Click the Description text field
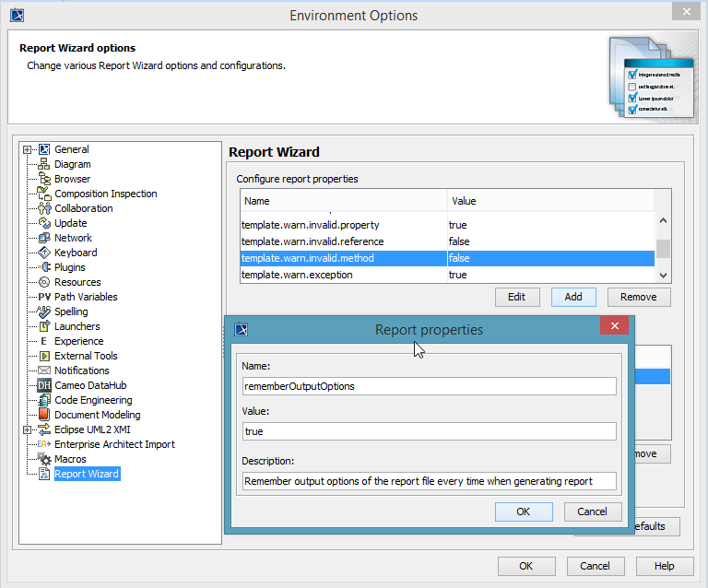 (428, 480)
